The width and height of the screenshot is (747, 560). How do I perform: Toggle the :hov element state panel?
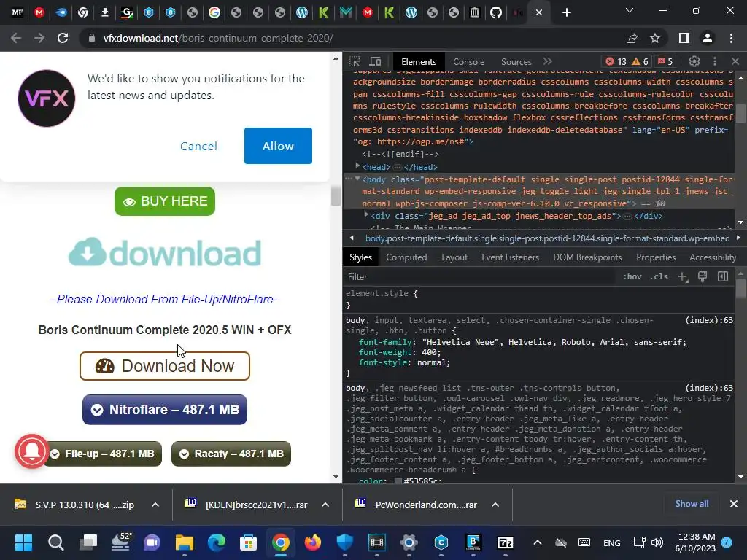pos(632,276)
